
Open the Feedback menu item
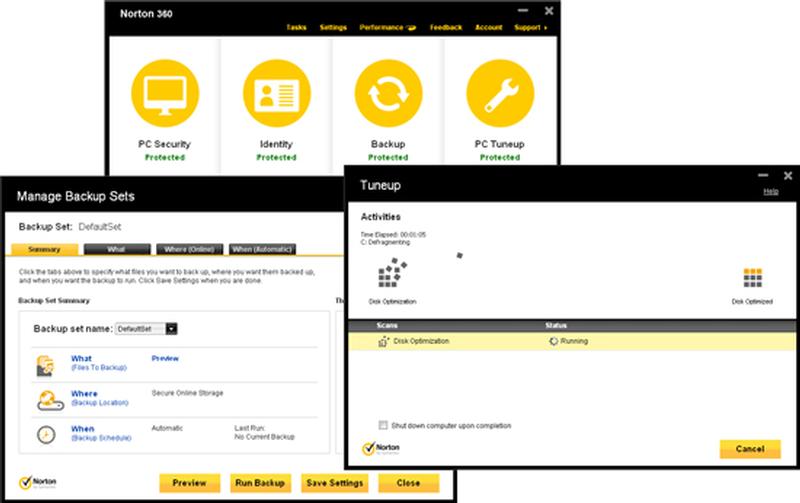pyautogui.click(x=446, y=28)
